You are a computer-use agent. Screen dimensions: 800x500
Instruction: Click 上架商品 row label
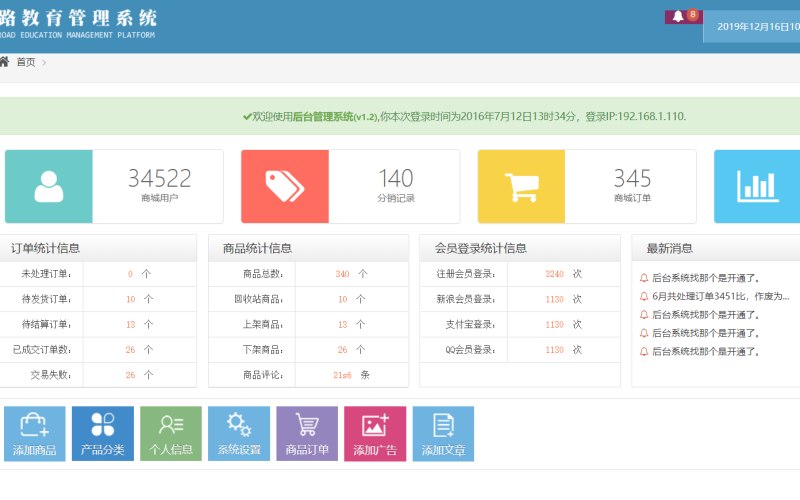pyautogui.click(x=263, y=324)
